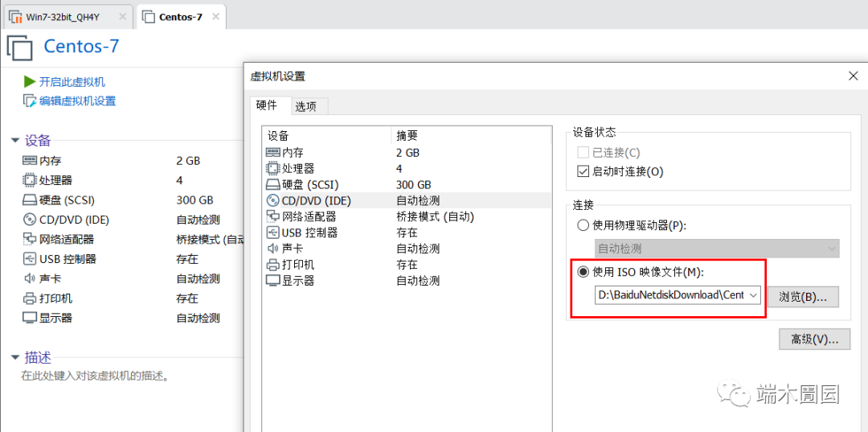Click the memory icon in main window device list
868x432 pixels.
30,161
